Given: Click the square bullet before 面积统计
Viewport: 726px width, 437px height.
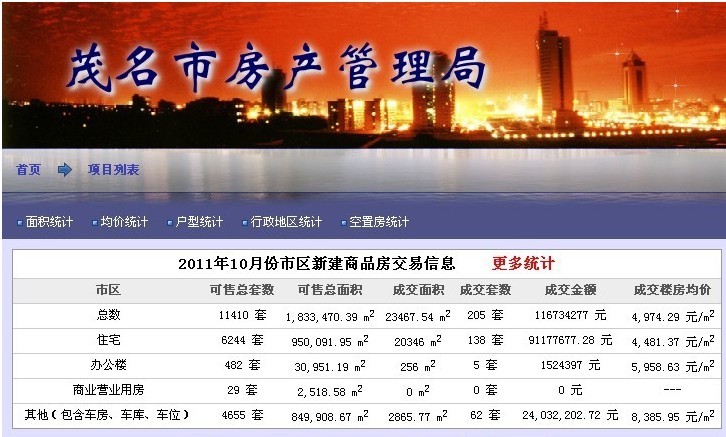Looking at the screenshot, I should click(19, 222).
